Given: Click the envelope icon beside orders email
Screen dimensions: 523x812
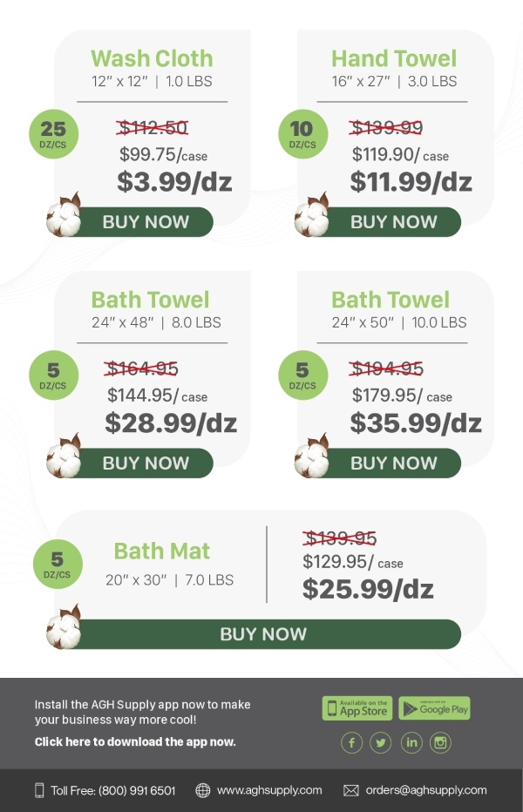Looking at the screenshot, I should (351, 790).
